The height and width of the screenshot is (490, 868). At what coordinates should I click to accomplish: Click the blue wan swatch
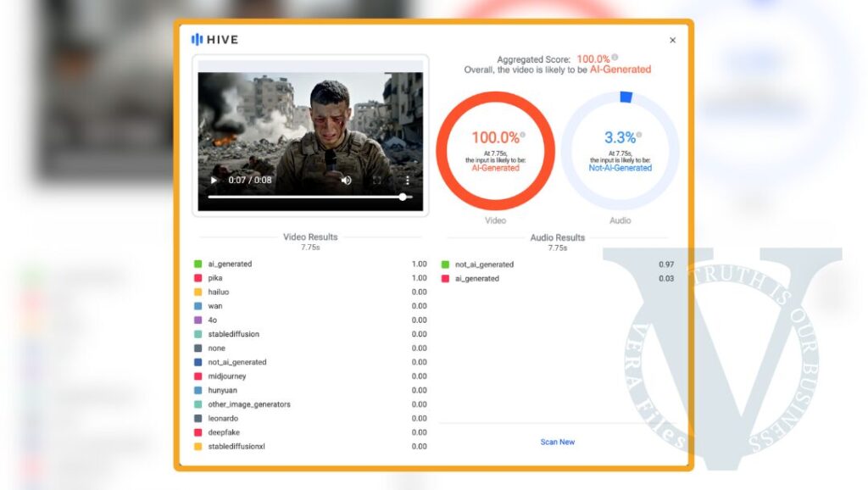click(x=198, y=306)
